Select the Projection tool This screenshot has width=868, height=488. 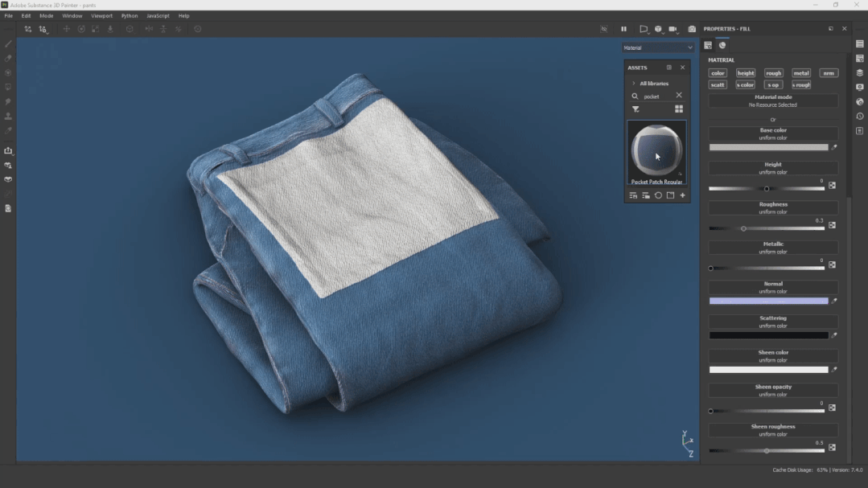click(8, 72)
